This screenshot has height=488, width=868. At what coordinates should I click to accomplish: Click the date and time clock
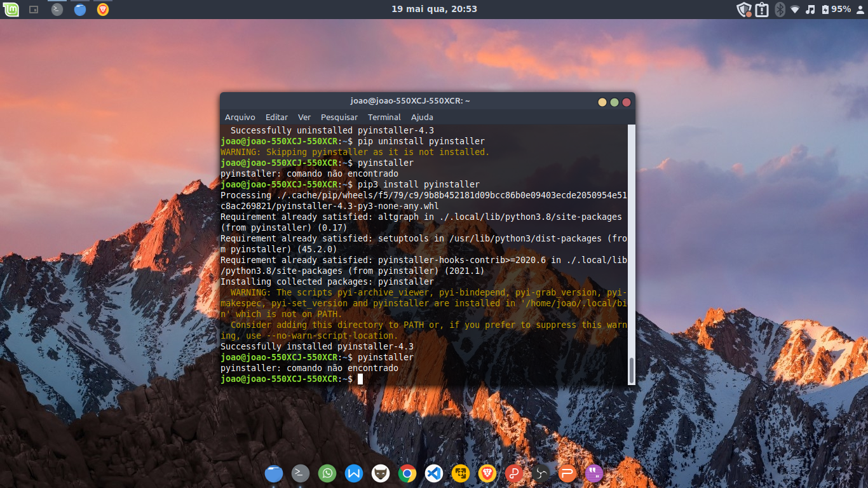tap(434, 9)
